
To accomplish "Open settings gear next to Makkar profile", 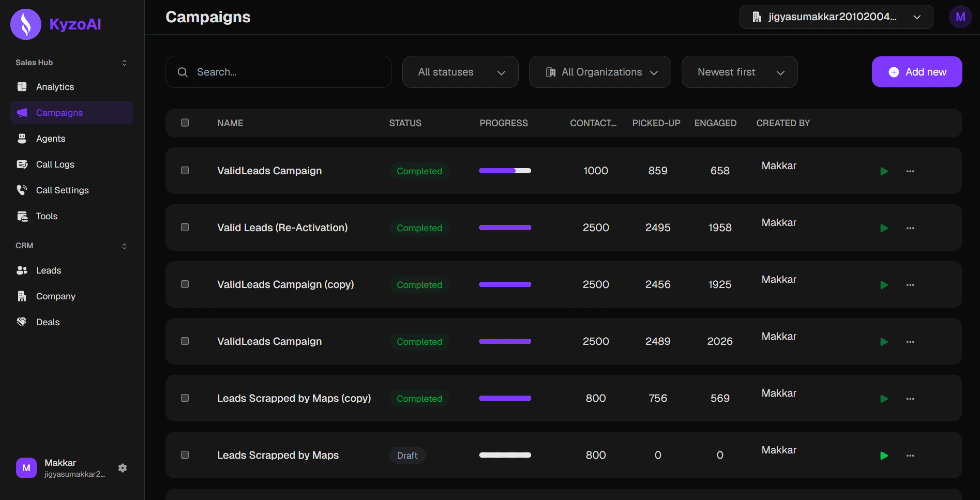I will 122,468.
